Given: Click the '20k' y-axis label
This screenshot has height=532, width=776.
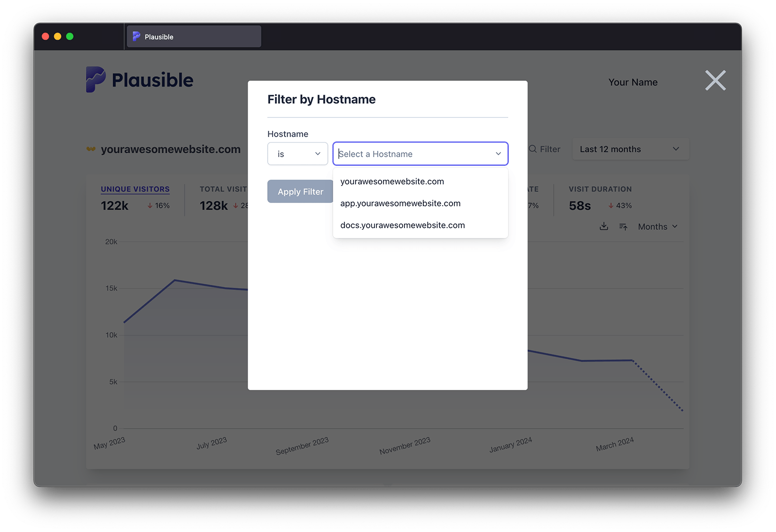Looking at the screenshot, I should coord(111,242).
